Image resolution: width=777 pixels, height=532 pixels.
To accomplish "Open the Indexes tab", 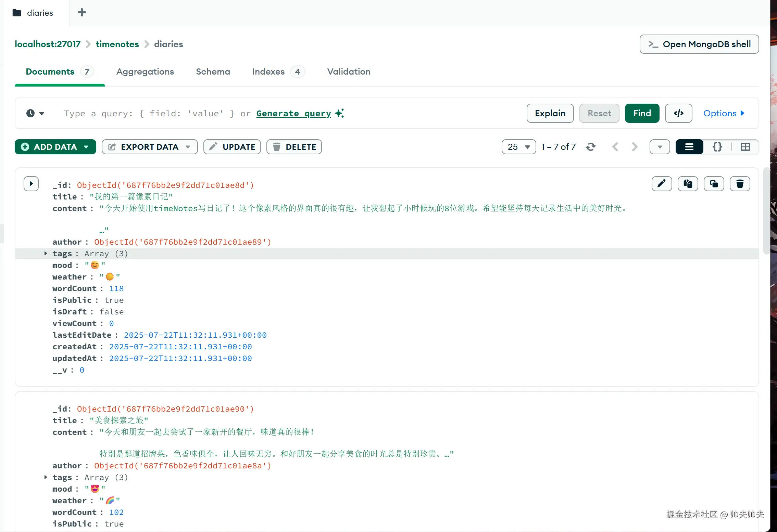I will (268, 72).
